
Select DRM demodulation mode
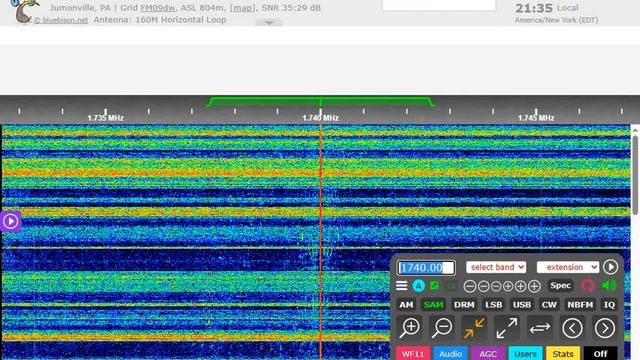[x=464, y=304]
